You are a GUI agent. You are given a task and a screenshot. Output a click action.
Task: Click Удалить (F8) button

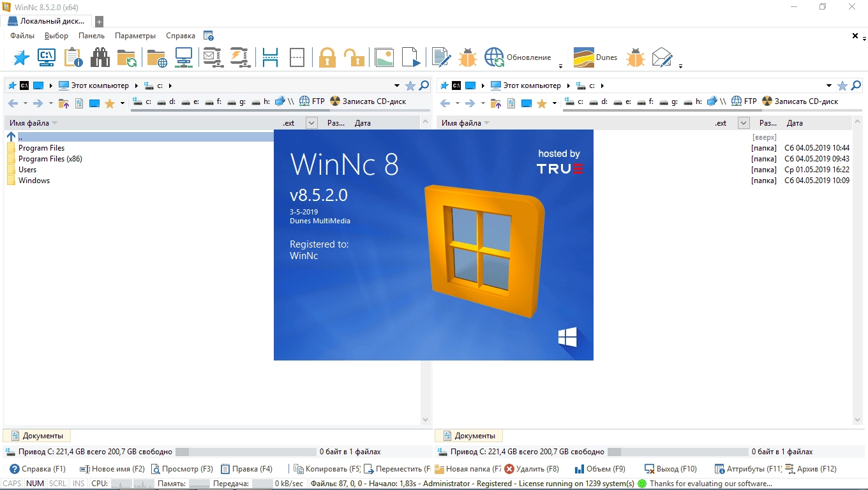532,469
